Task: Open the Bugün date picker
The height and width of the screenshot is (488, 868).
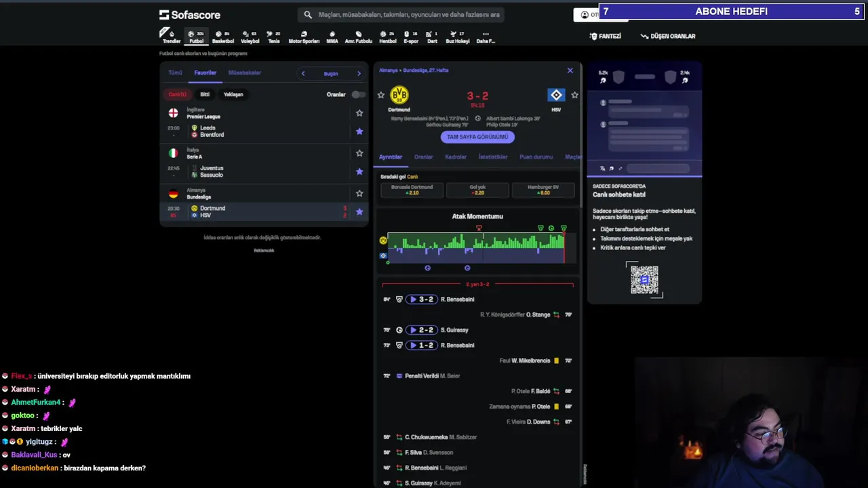Action: click(331, 73)
